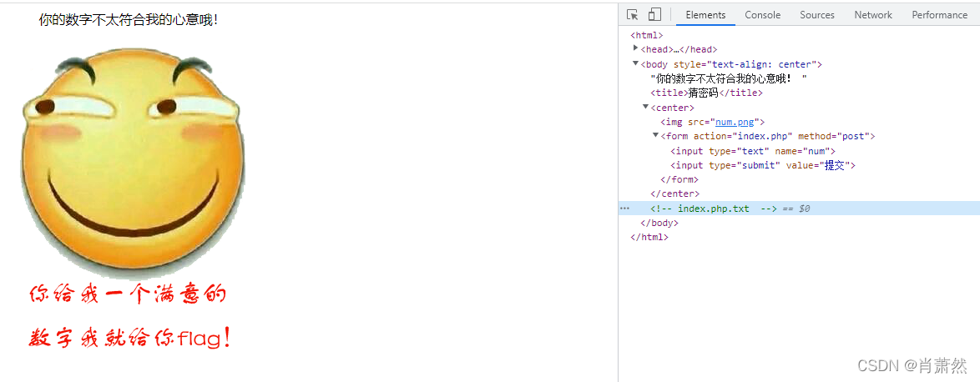
Task: Open the Network tab
Action: (873, 15)
